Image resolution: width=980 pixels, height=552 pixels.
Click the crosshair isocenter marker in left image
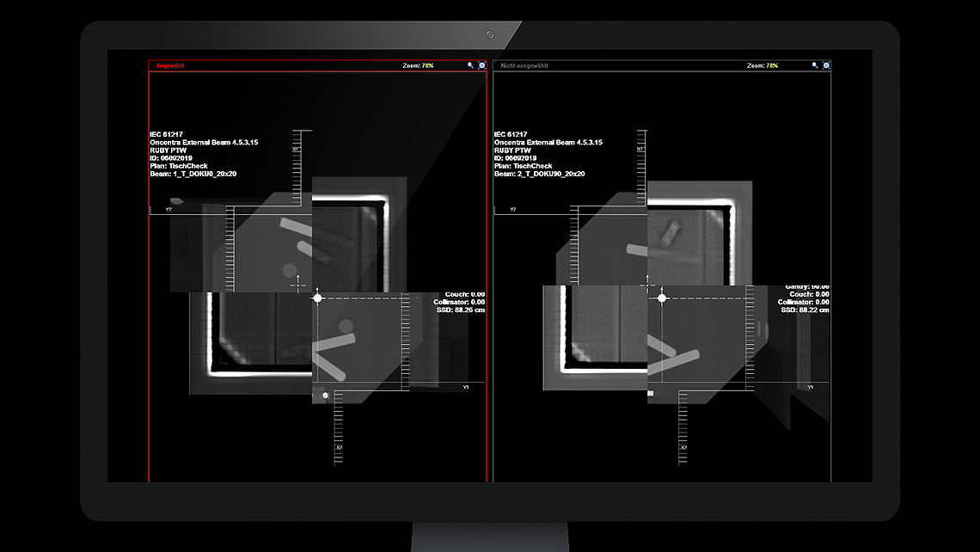point(318,298)
